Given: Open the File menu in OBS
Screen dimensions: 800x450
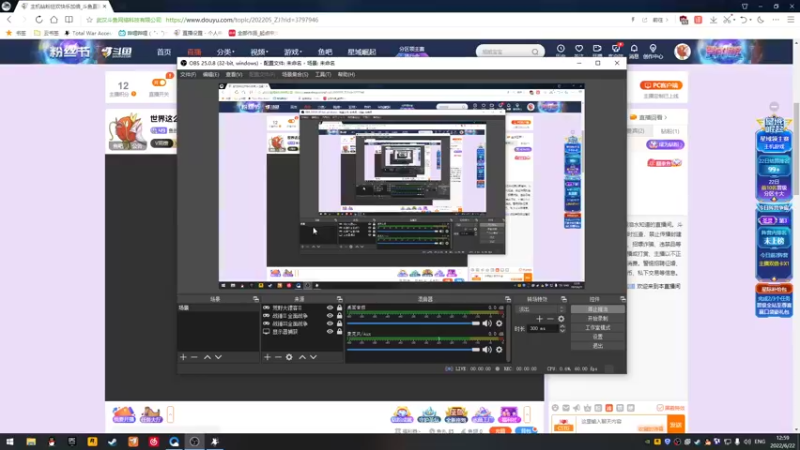Looking at the screenshot, I should (x=188, y=74).
